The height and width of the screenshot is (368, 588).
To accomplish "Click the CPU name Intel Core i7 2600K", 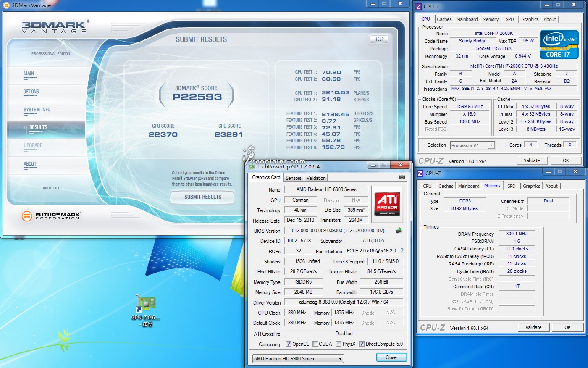I will click(493, 33).
